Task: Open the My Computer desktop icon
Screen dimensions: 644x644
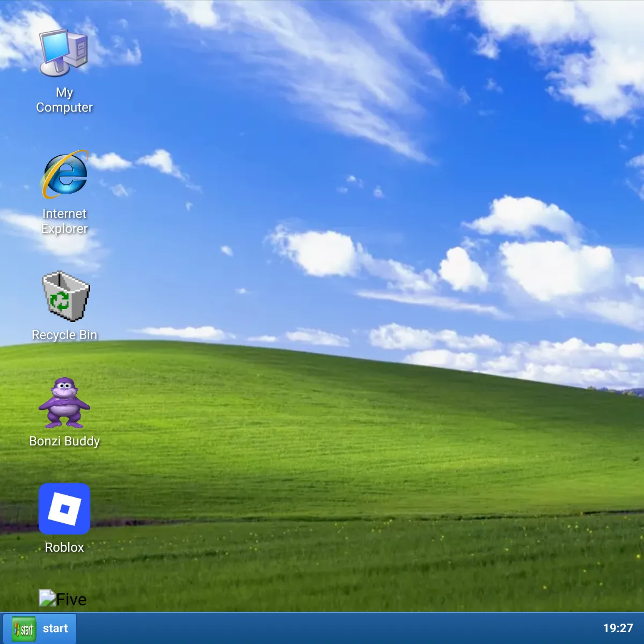Action: (64, 53)
